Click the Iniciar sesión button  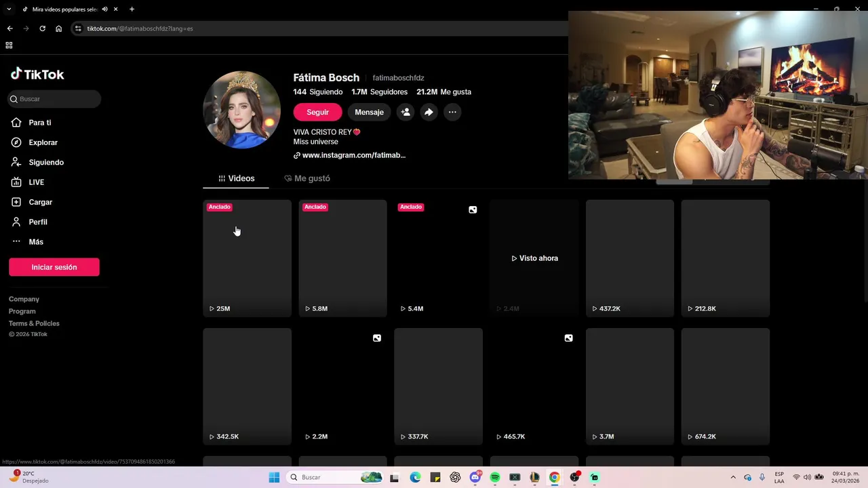click(x=54, y=267)
